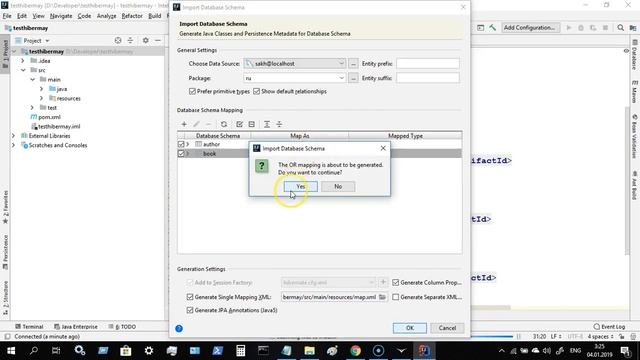Expand the test folder
This screenshot has height=360, width=640.
[x=33, y=108]
